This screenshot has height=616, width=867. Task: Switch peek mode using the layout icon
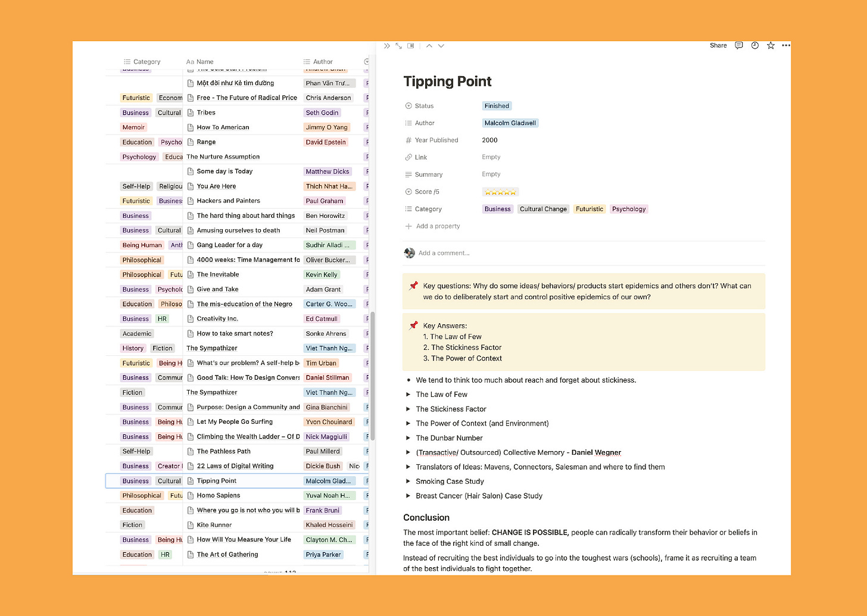click(x=411, y=46)
